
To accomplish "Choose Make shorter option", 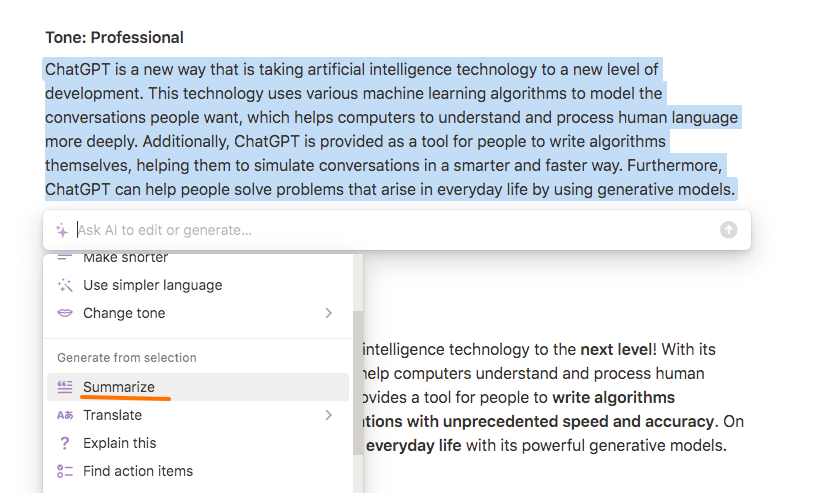I will click(198, 258).
